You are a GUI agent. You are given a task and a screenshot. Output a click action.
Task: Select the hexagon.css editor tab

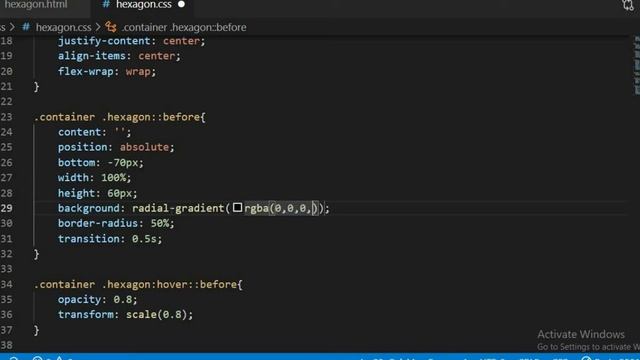click(x=143, y=5)
